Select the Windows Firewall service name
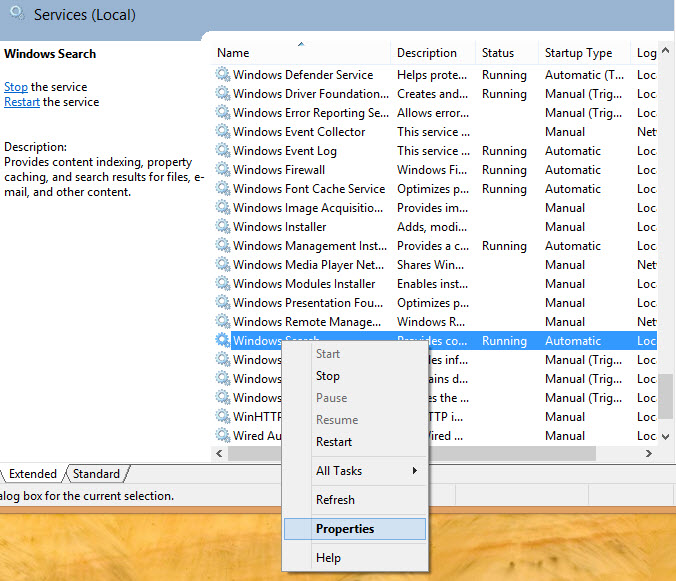 pyautogui.click(x=279, y=170)
